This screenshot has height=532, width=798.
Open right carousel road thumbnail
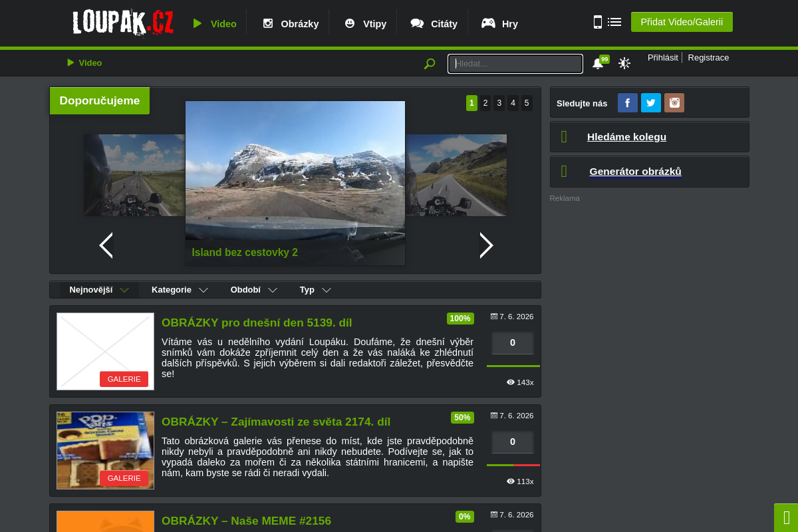click(456, 175)
